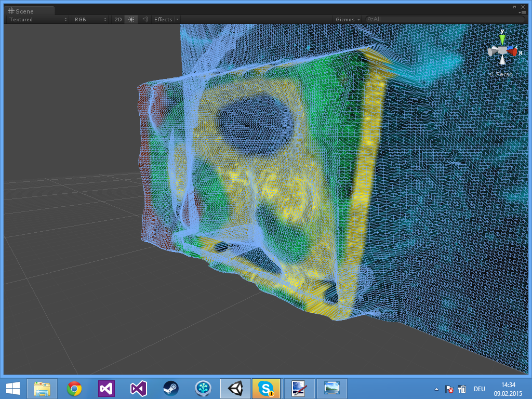Open File Explorer from taskbar
The height and width of the screenshot is (399, 532).
(42, 388)
